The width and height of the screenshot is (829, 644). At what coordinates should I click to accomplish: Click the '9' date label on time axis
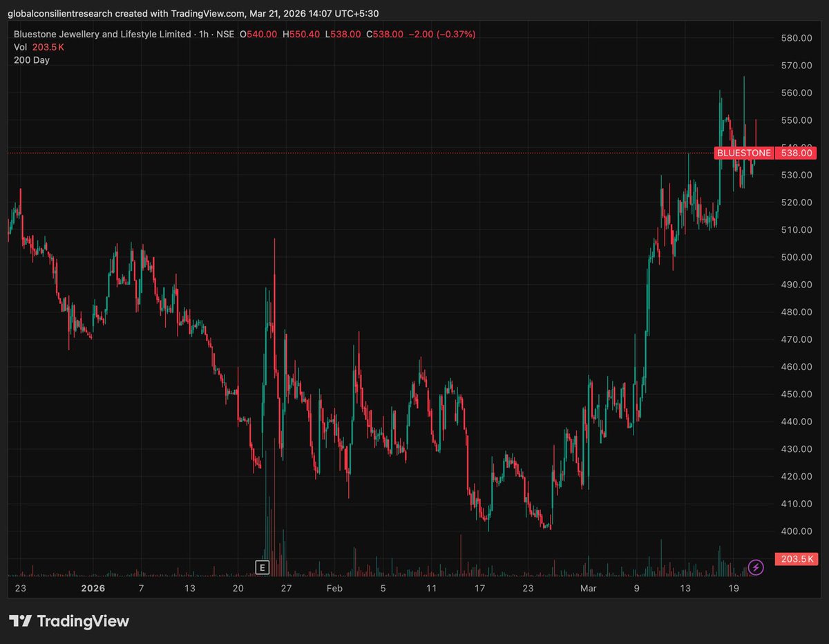click(637, 589)
